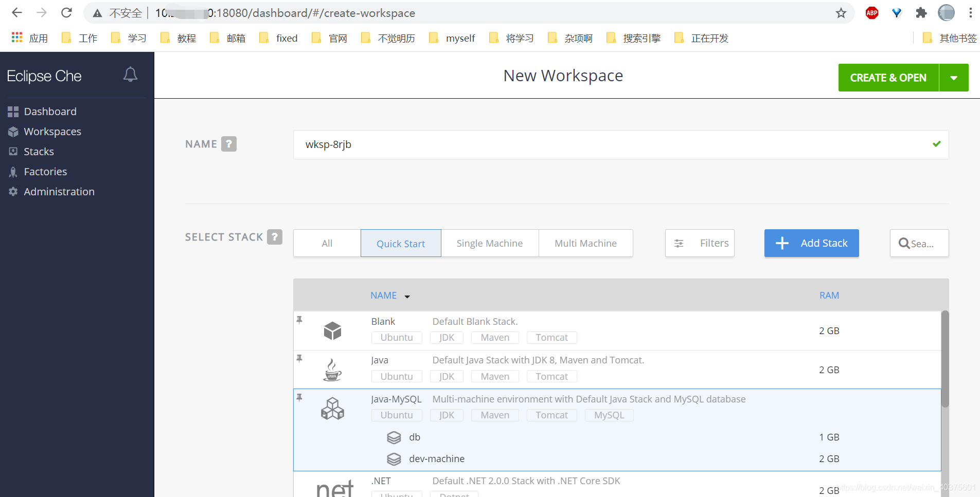
Task: Open the stack Filters
Action: click(x=700, y=243)
